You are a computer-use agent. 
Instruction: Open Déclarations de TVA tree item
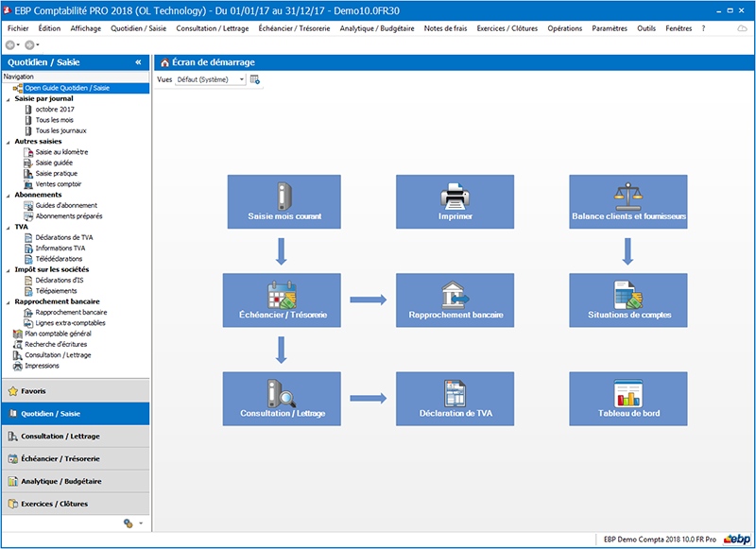point(64,237)
